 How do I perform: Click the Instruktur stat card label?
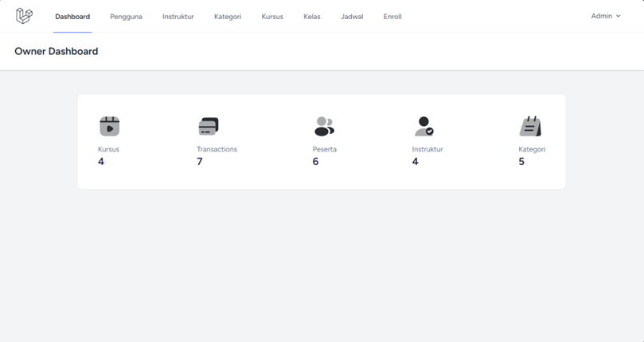(427, 149)
